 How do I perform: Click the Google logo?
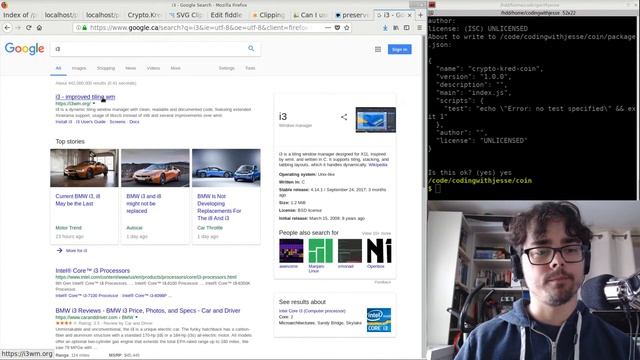click(x=24, y=49)
